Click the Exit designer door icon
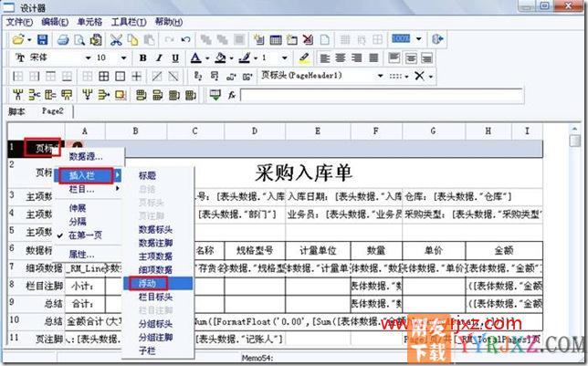 pyautogui.click(x=437, y=38)
